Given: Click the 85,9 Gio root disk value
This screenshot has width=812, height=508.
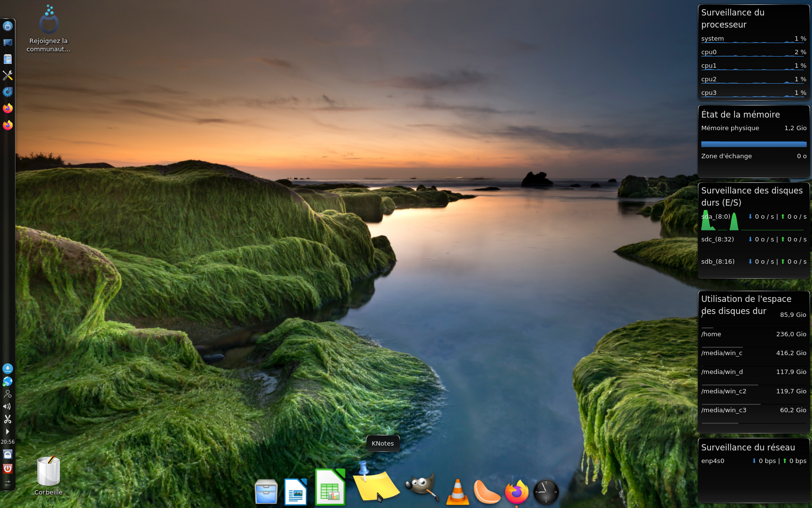Looking at the screenshot, I should click(x=793, y=315).
